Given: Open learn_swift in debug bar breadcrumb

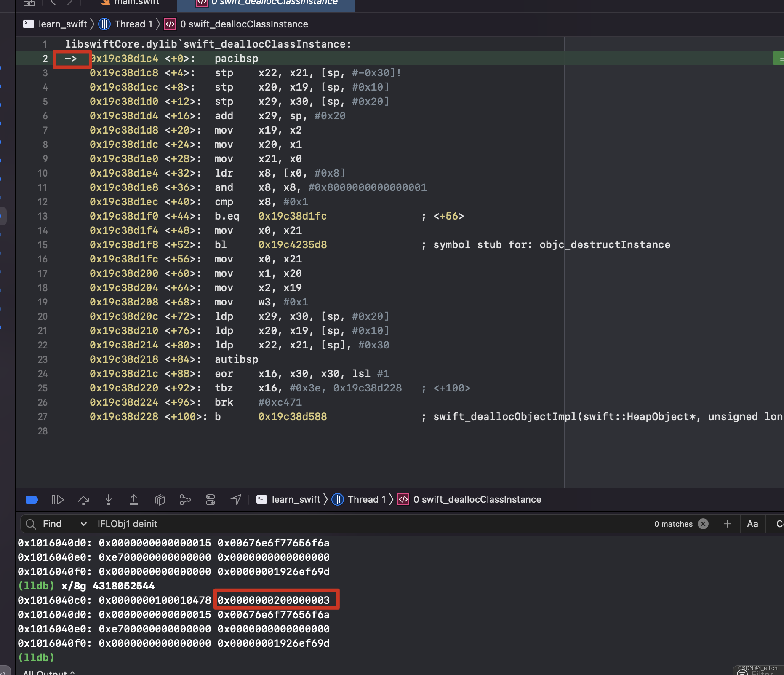Looking at the screenshot, I should (x=289, y=499).
